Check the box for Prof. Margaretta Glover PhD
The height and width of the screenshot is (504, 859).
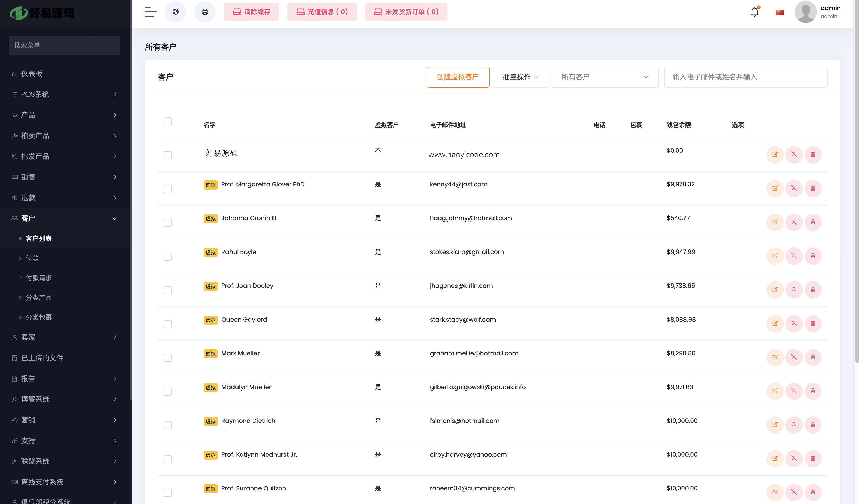(x=168, y=189)
